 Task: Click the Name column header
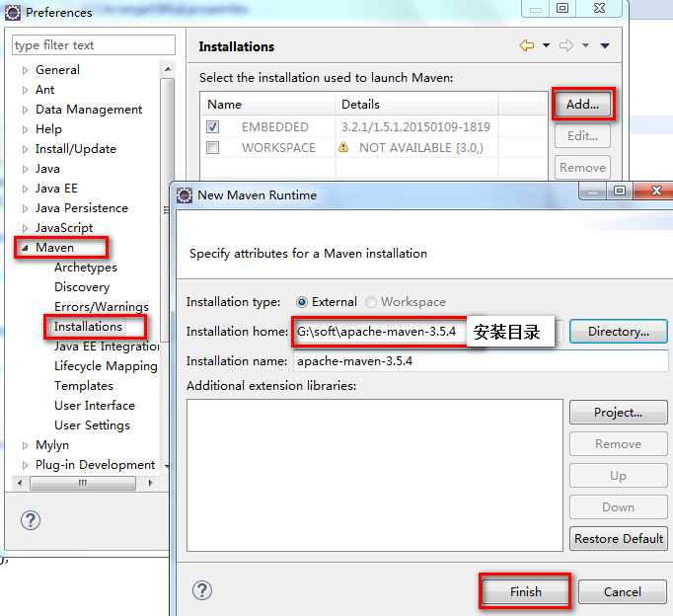tap(267, 105)
